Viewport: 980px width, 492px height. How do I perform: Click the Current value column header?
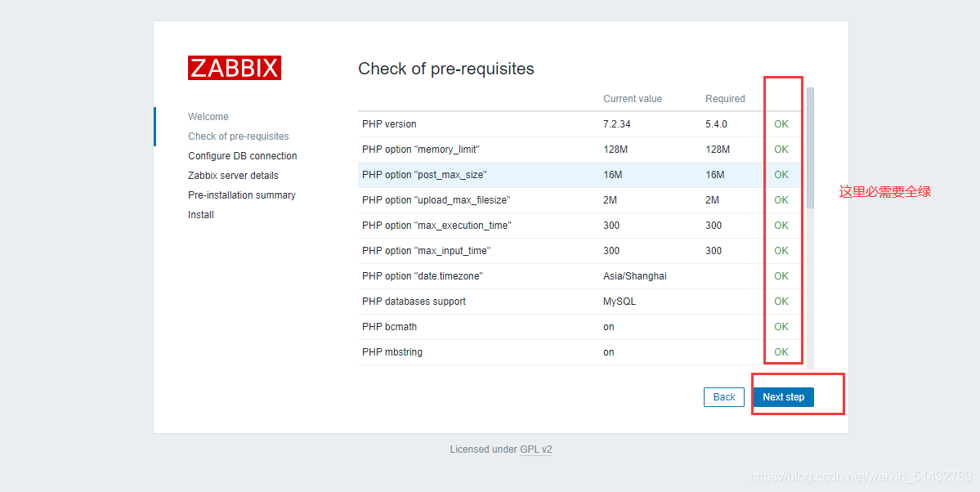coord(633,98)
